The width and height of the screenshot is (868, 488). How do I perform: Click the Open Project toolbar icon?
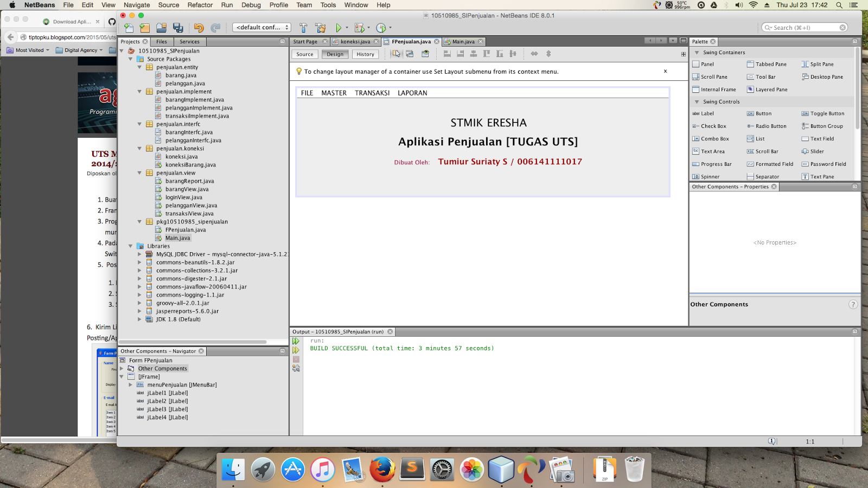(161, 28)
